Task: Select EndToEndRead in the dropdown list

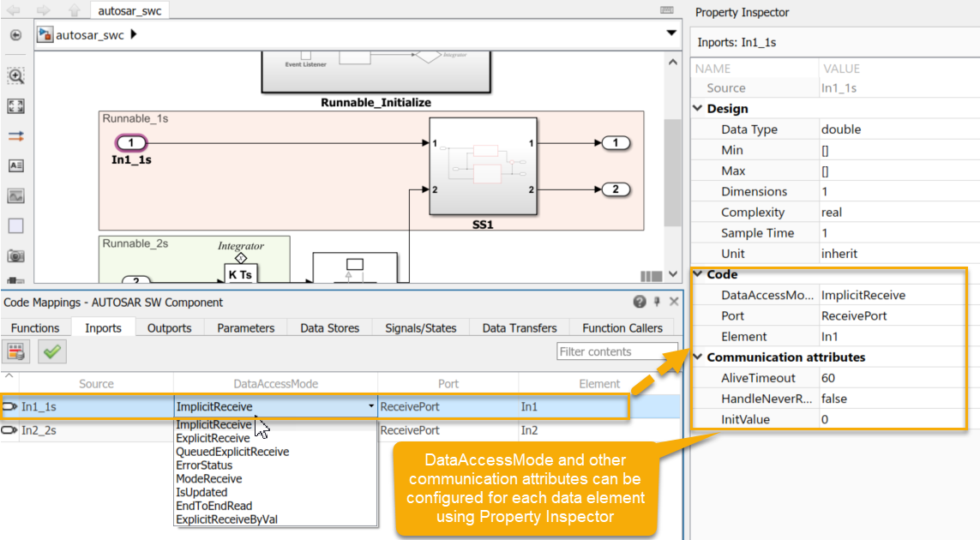Action: pos(213,506)
